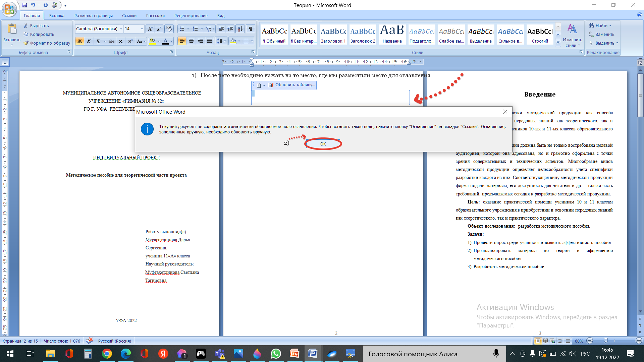Screen dimensions: 644x362
Task: Open the font name dropdown
Action: click(121, 29)
